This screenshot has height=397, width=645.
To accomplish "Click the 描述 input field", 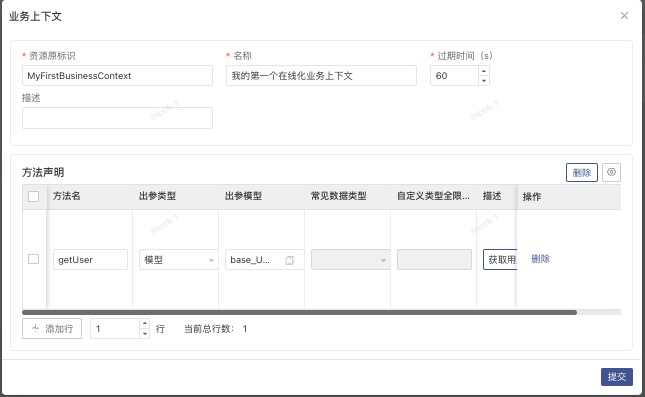I will [x=117, y=118].
